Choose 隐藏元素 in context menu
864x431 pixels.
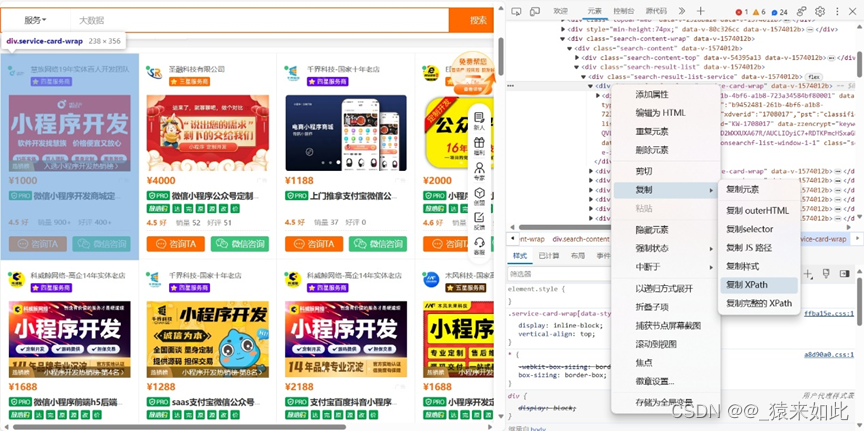[666, 230]
